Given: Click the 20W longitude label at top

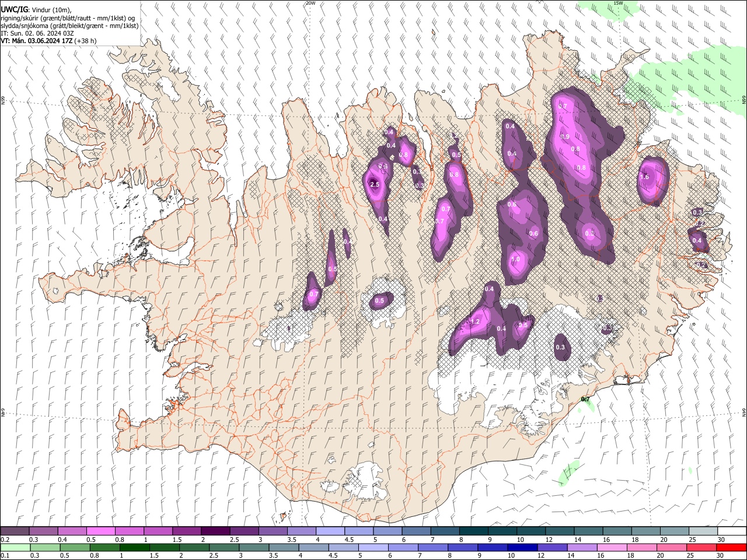Looking at the screenshot, I should pyautogui.click(x=310, y=3).
